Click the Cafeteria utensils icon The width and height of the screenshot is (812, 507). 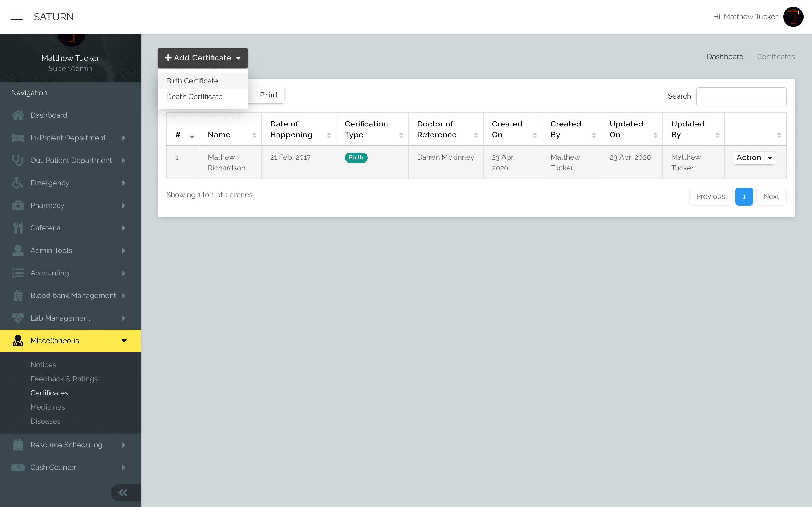(x=18, y=228)
